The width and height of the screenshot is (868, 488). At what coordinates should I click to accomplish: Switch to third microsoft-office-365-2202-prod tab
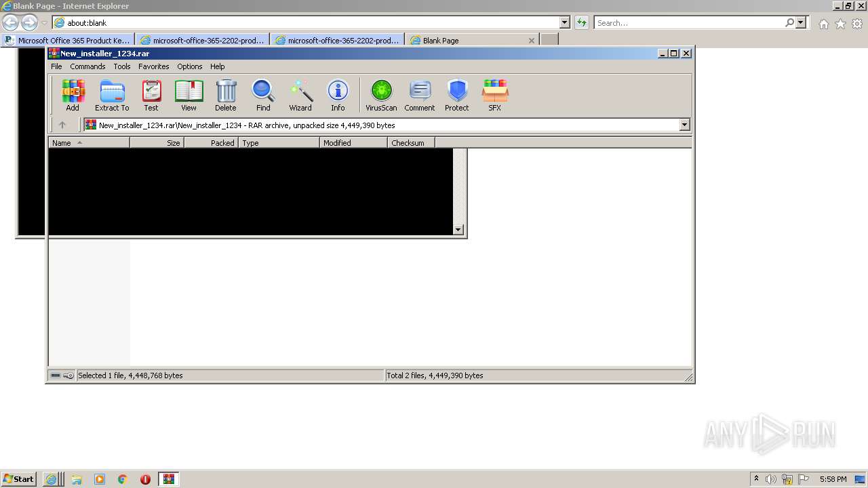pos(337,40)
